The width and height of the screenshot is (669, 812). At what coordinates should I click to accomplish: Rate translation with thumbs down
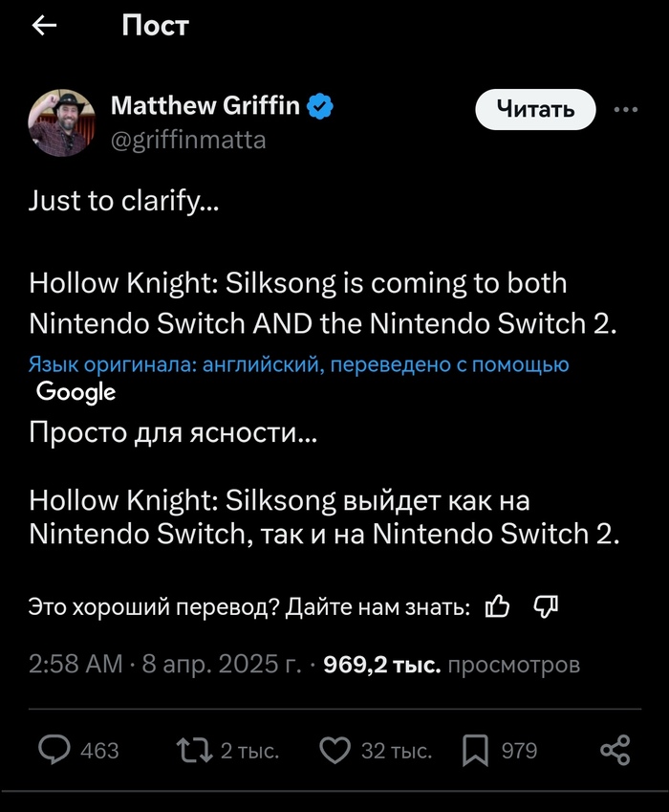click(546, 606)
